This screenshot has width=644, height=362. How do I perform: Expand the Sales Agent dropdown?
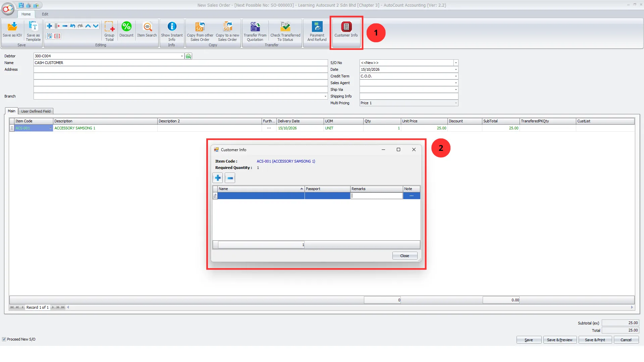pyautogui.click(x=456, y=83)
